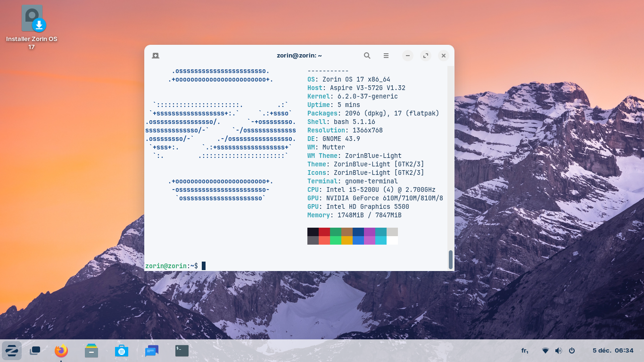The image size is (644, 362).
Task: Expand the fr keyboard layout selector
Action: pyautogui.click(x=525, y=351)
